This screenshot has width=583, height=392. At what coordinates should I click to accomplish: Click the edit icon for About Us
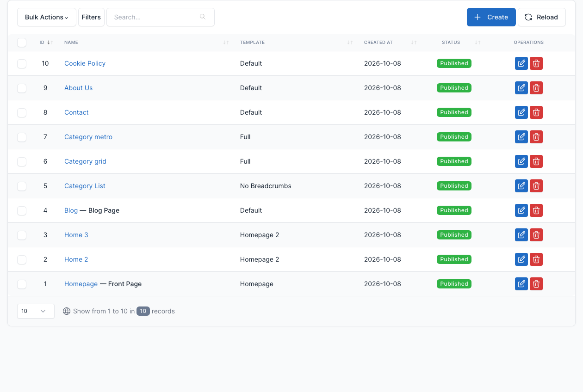pyautogui.click(x=521, y=88)
